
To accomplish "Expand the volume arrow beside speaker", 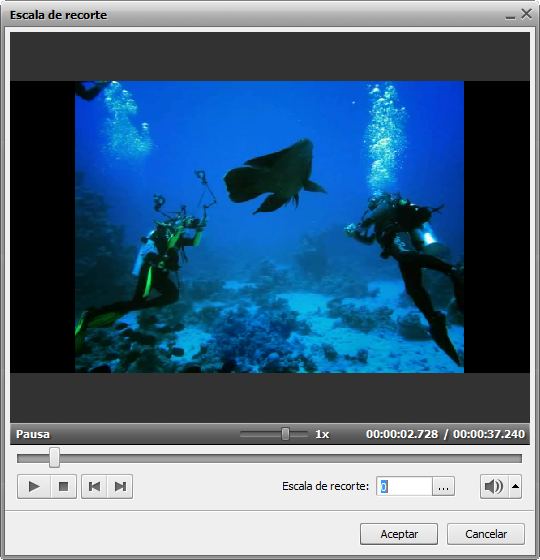I will [515, 486].
